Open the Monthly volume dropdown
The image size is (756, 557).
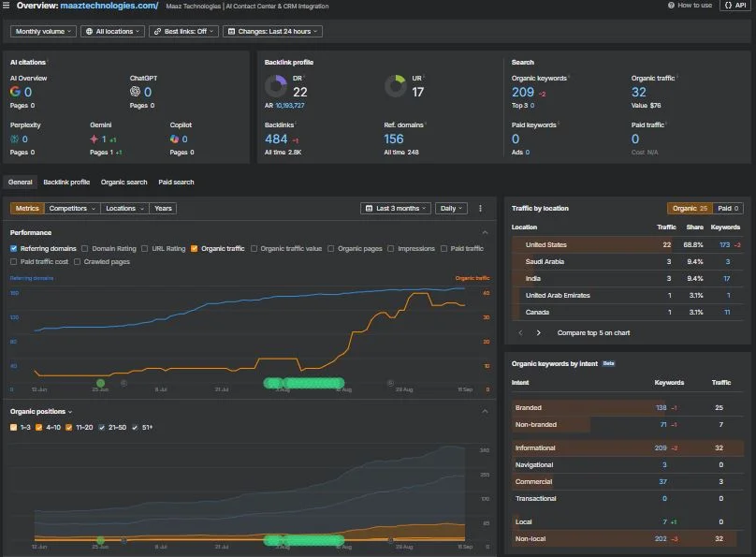pyautogui.click(x=43, y=31)
